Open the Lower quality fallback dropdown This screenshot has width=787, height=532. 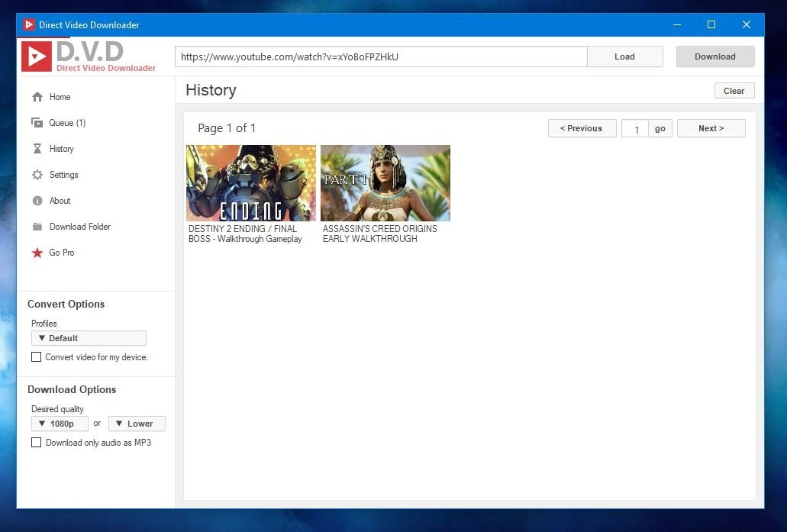coord(137,424)
